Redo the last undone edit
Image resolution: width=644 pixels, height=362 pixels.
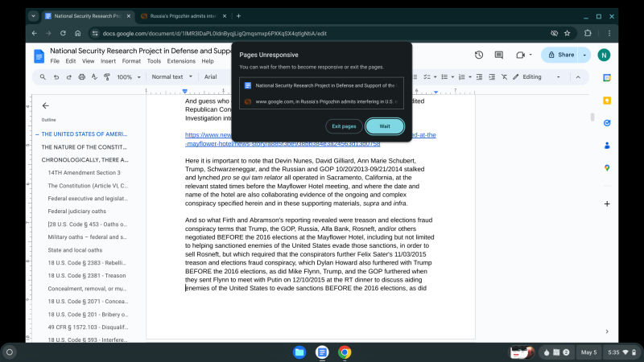click(x=68, y=76)
